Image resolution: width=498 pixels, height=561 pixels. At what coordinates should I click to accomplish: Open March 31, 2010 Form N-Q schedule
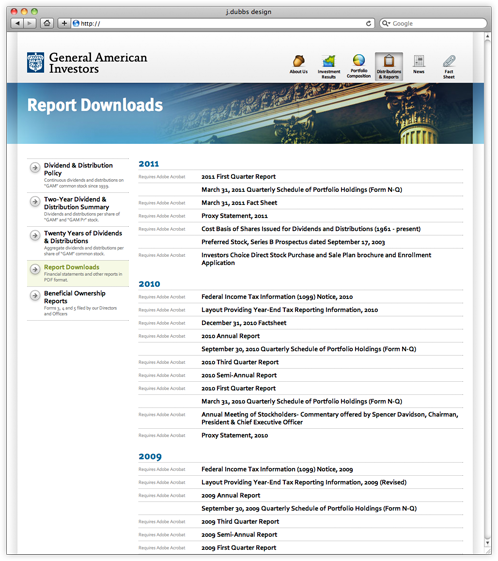[302, 401]
